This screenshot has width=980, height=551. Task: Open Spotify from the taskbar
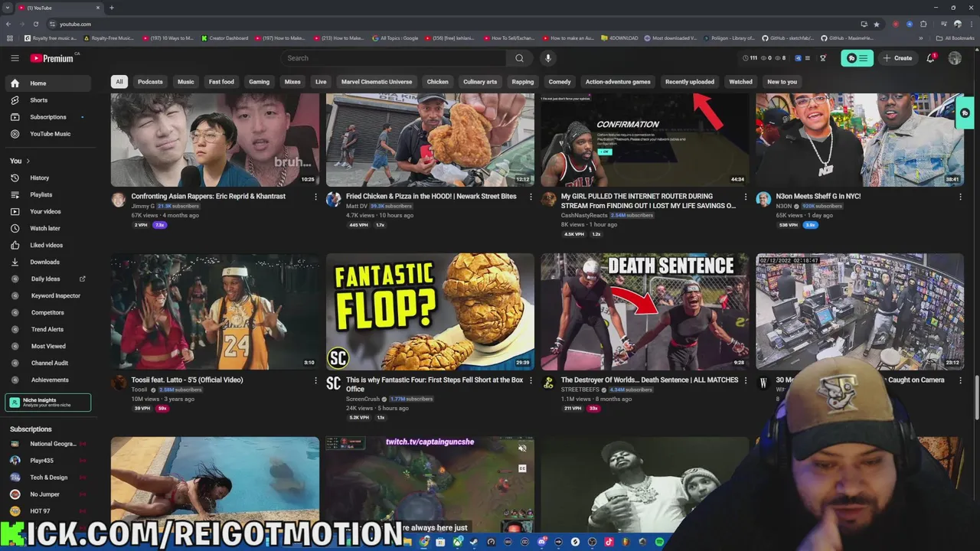(659, 542)
